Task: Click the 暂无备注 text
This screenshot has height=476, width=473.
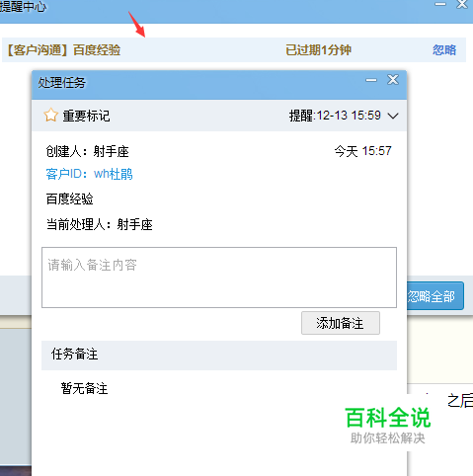Action: pyautogui.click(x=84, y=388)
